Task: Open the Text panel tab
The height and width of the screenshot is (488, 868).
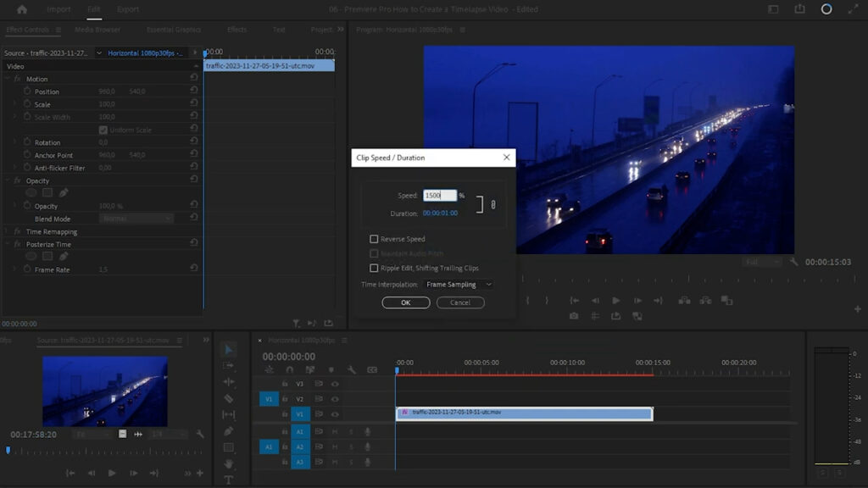Action: click(x=279, y=30)
